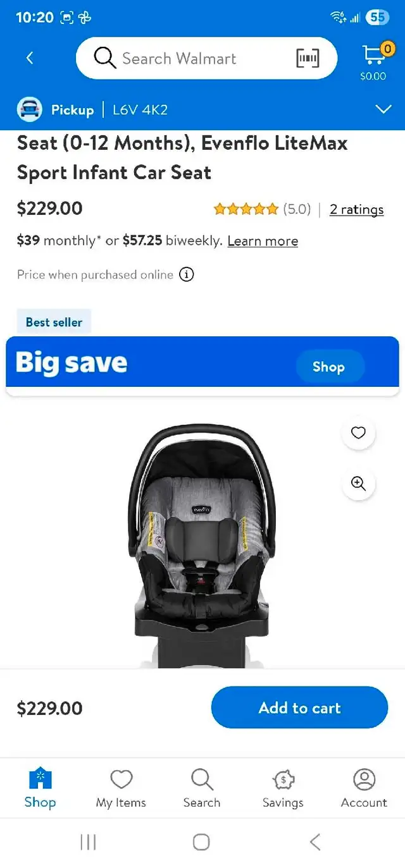405x868 pixels.
Task: Tap the price info circle icon
Action: 186,274
